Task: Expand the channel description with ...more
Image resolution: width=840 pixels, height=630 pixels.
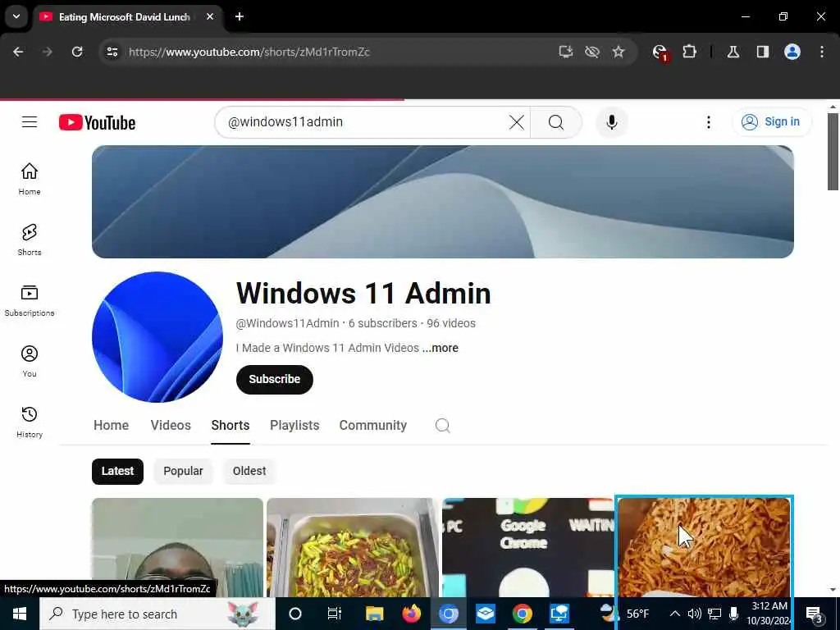Action: [x=440, y=348]
